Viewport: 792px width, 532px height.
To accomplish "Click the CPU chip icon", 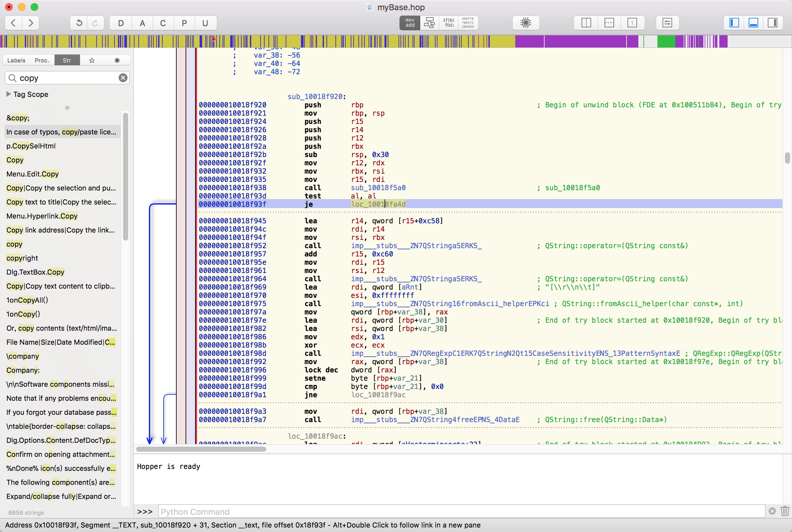I will point(525,23).
